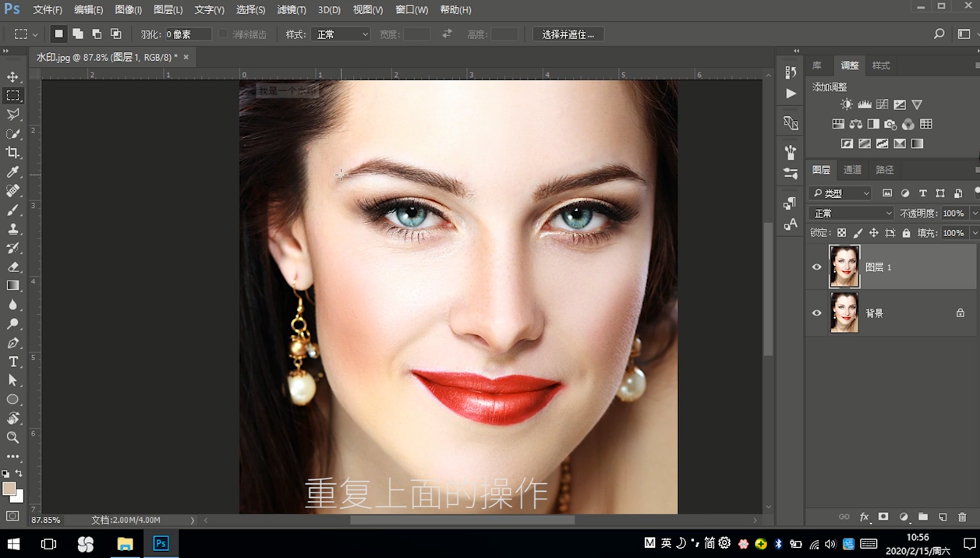Open layer styles fx button

coord(864,517)
